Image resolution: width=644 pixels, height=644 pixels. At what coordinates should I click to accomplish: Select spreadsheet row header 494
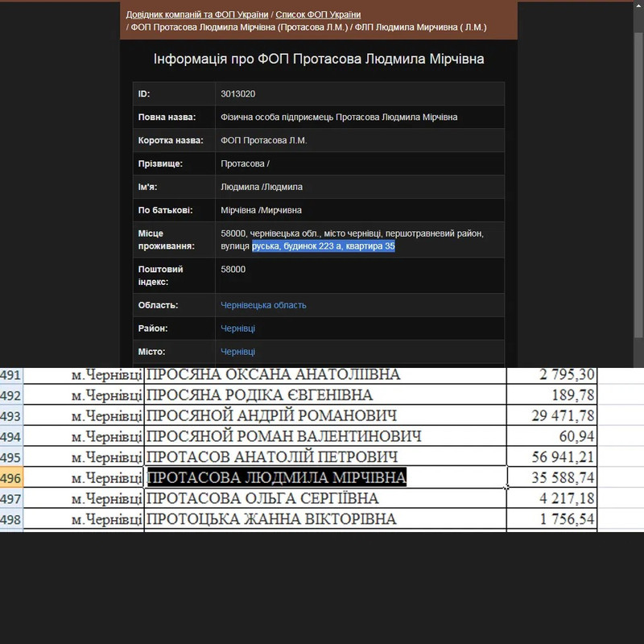click(11, 436)
